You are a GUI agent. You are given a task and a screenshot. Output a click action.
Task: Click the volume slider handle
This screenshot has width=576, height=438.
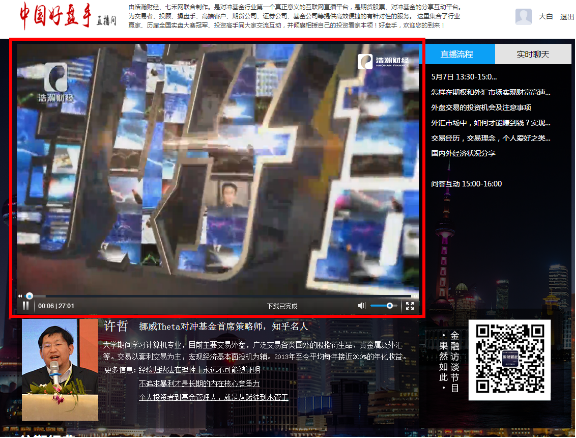[389, 306]
